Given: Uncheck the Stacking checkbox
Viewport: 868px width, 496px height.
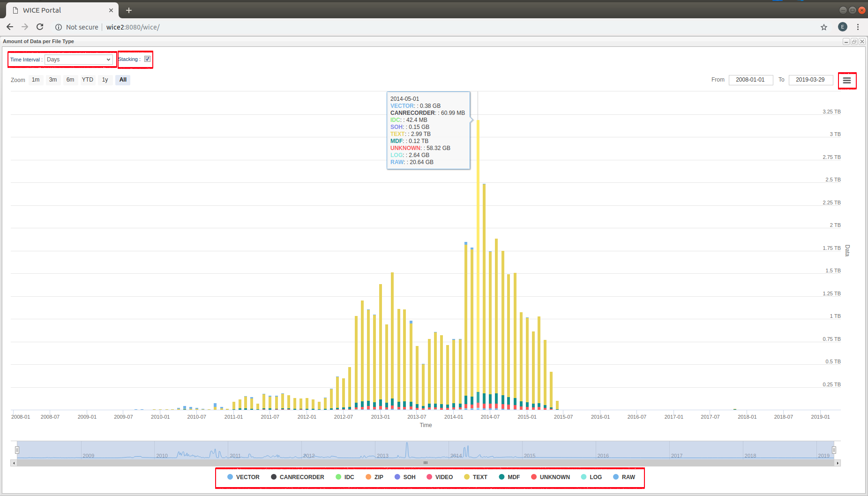Looking at the screenshot, I should coord(147,59).
